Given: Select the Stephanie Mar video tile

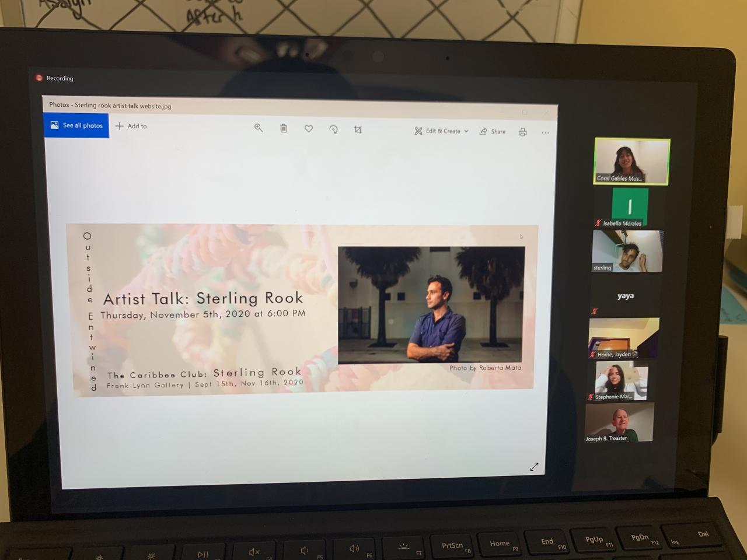Looking at the screenshot, I should 621,381.
